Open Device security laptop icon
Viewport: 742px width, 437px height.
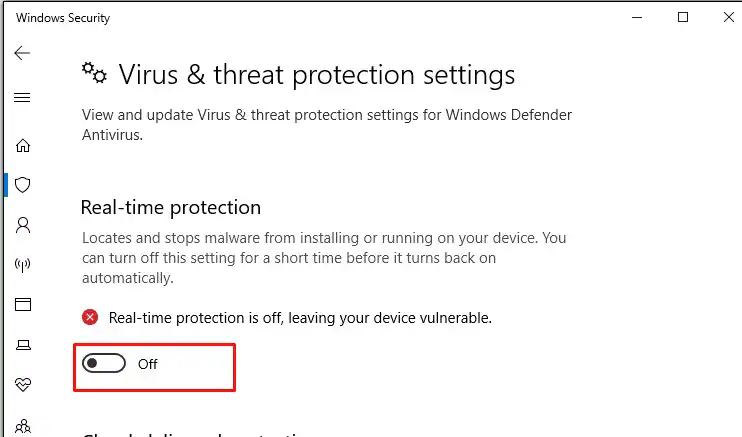(22, 345)
